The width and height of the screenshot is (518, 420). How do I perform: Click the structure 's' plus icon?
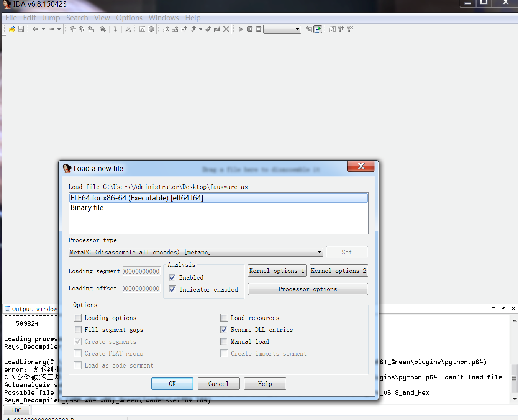click(193, 29)
